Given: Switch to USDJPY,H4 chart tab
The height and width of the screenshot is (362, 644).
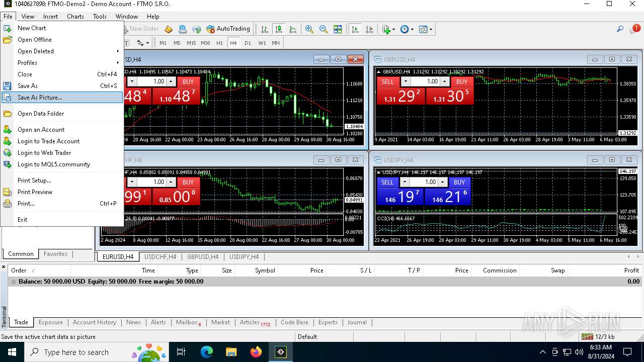Looking at the screenshot, I should pyautogui.click(x=244, y=257).
